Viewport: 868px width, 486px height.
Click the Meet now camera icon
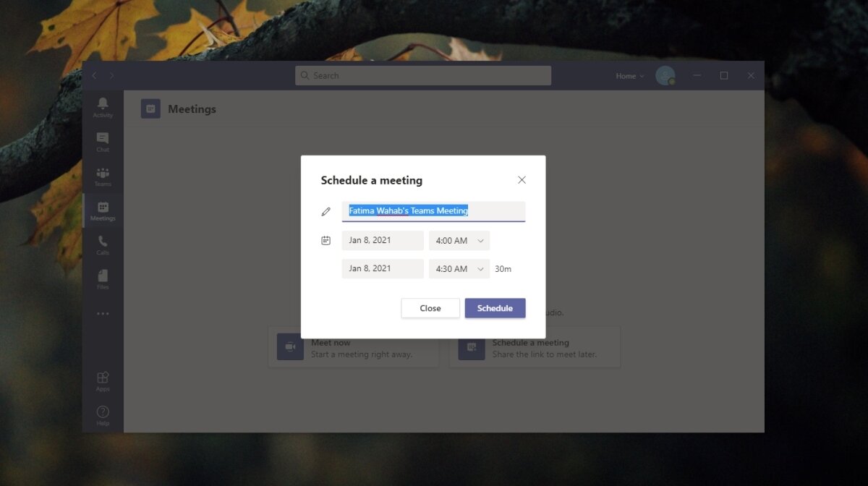click(290, 347)
